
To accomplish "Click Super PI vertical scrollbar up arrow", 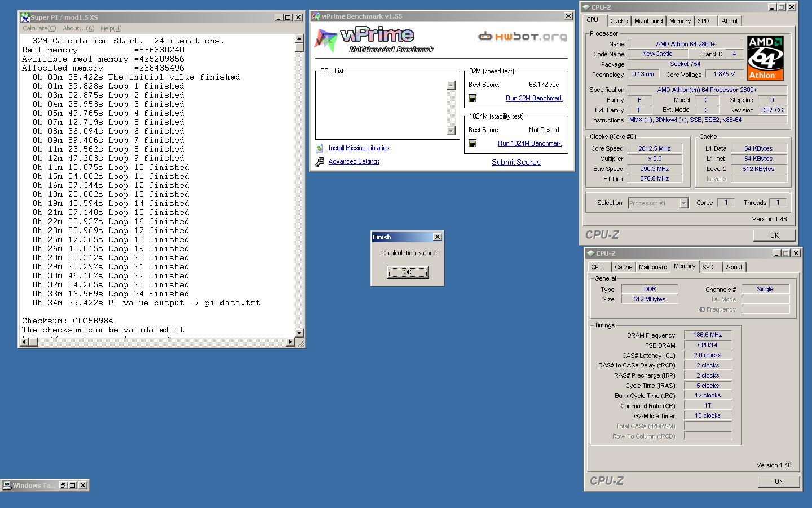I will click(299, 39).
